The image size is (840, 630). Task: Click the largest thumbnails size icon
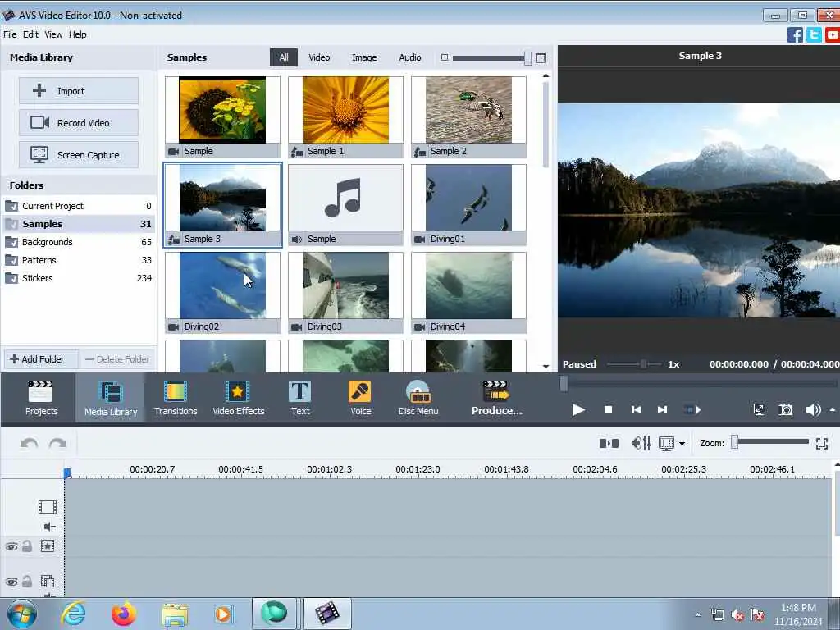pos(541,58)
